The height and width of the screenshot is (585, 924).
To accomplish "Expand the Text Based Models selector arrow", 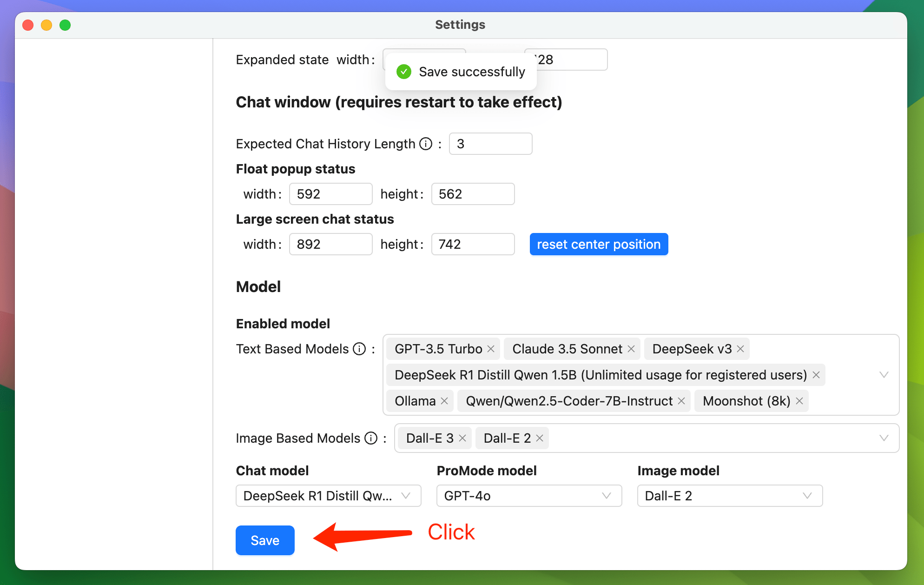I will click(884, 375).
